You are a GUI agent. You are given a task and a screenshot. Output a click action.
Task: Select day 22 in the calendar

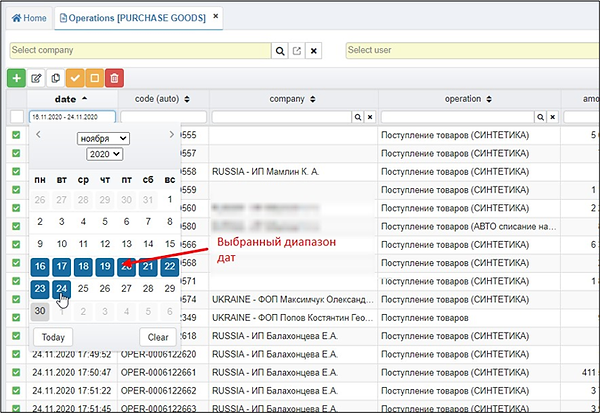(x=170, y=266)
